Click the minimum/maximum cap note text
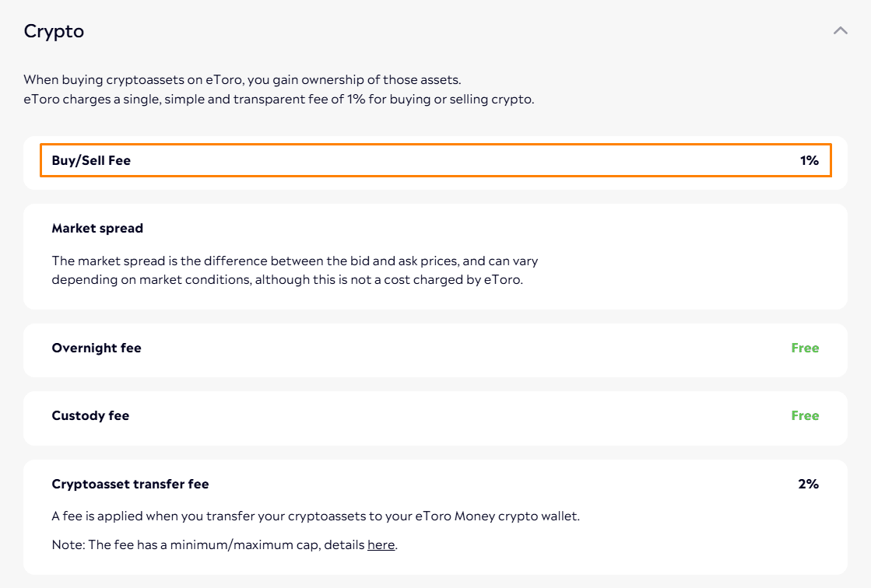Viewport: 871px width, 588px height. click(x=224, y=544)
